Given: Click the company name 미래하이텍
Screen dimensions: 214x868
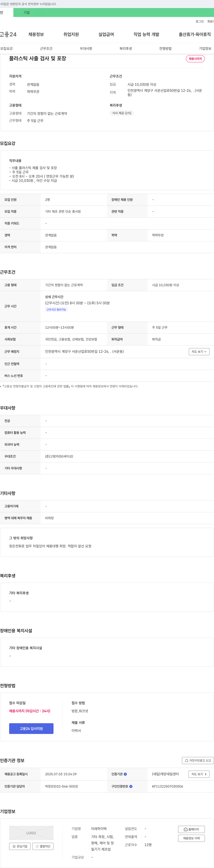Looking at the screenshot, I should coord(99,829).
